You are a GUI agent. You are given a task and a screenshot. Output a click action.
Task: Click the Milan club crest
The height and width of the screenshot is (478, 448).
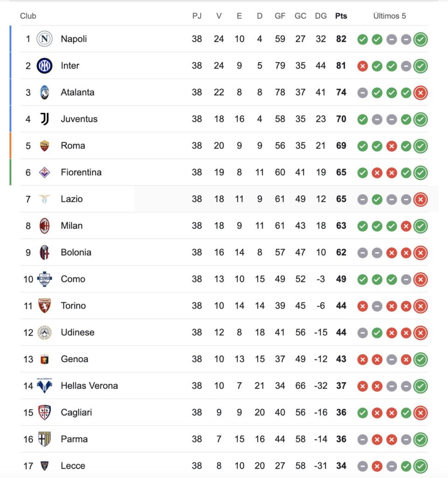[x=44, y=225]
